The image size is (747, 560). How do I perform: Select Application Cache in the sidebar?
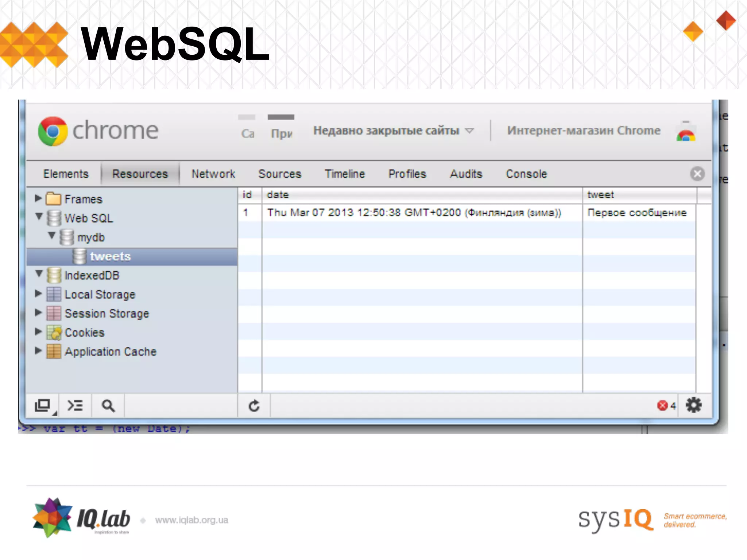111,351
